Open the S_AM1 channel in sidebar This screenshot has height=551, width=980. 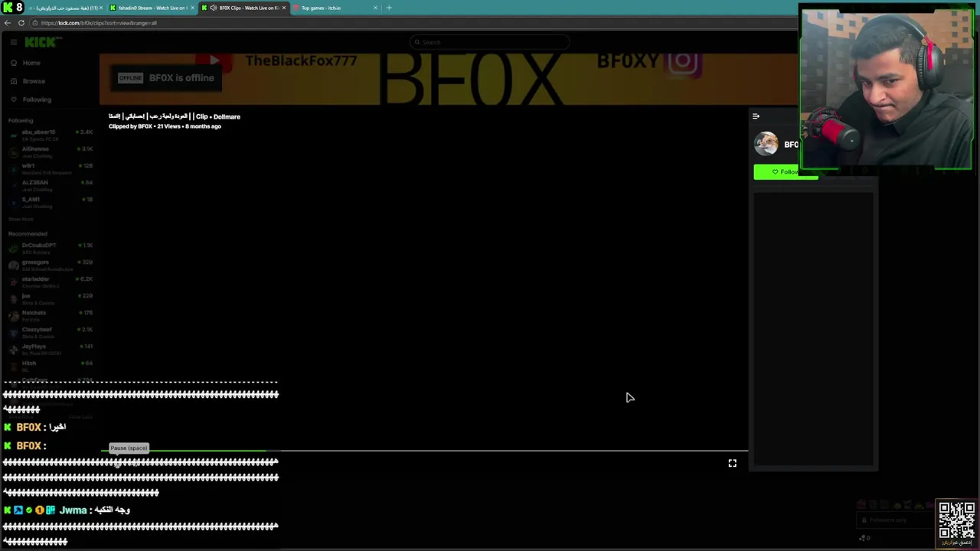click(x=50, y=202)
